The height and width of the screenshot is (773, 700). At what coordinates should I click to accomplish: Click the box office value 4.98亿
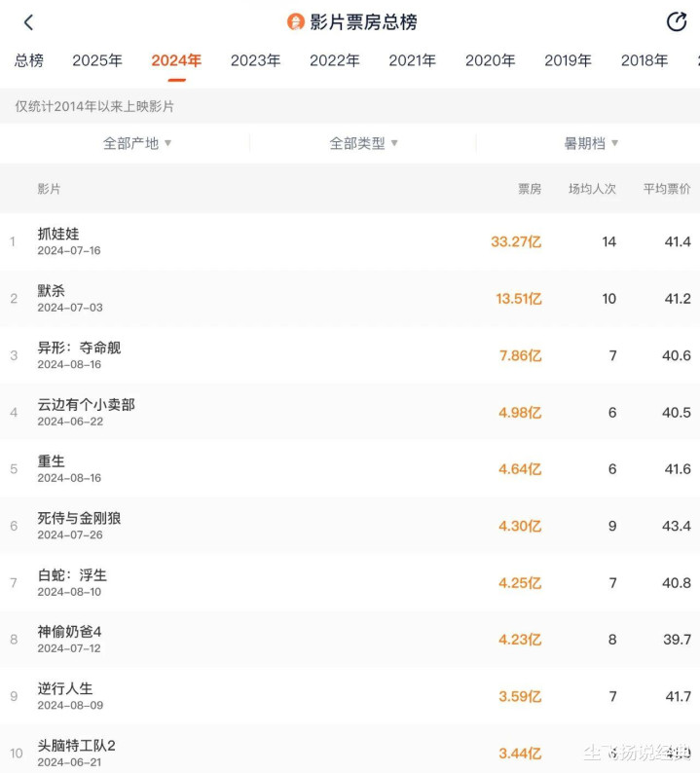click(520, 412)
